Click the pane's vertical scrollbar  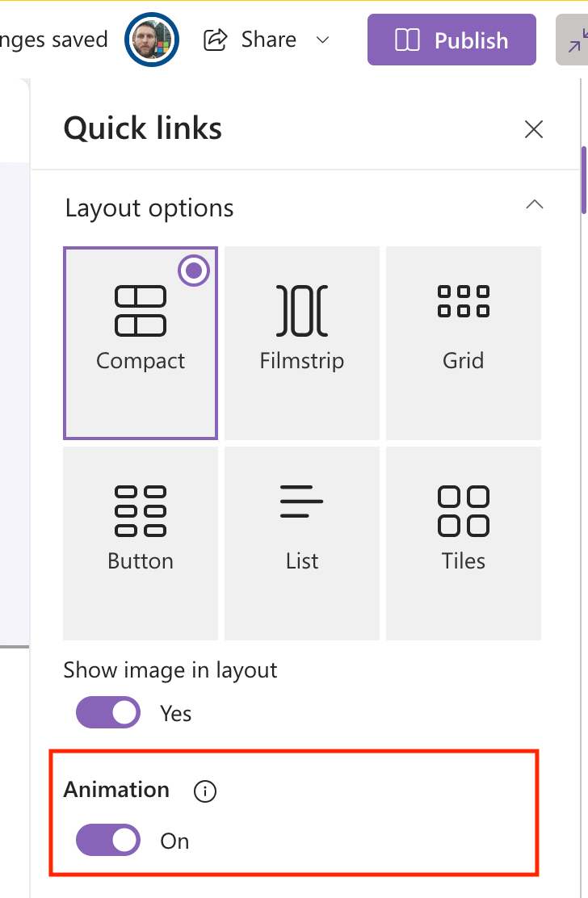584,180
